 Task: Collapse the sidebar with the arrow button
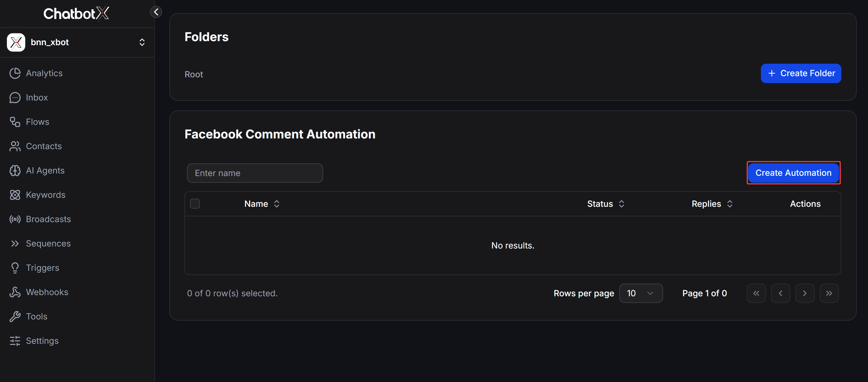coord(156,12)
